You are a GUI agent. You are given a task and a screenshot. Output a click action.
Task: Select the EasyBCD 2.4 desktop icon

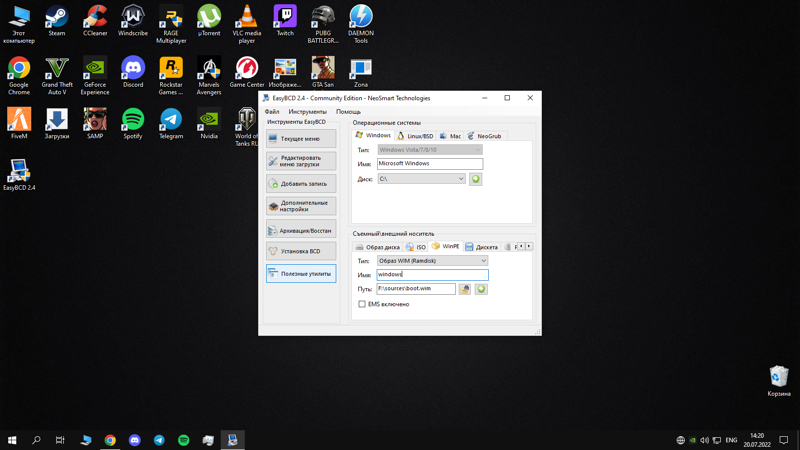(19, 175)
